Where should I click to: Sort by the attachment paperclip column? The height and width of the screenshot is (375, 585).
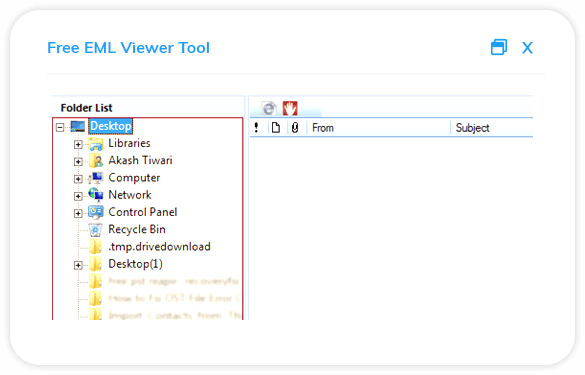click(295, 128)
